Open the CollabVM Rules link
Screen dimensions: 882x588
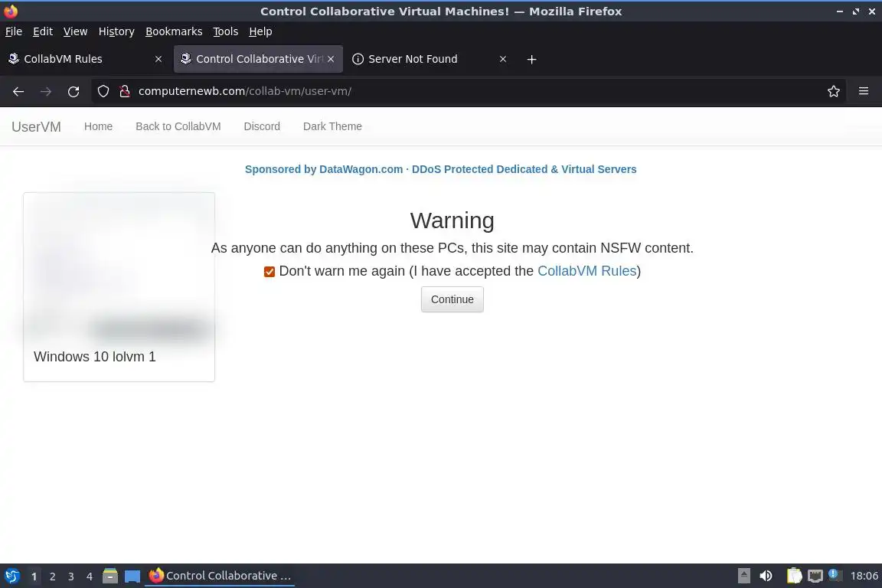coord(586,271)
